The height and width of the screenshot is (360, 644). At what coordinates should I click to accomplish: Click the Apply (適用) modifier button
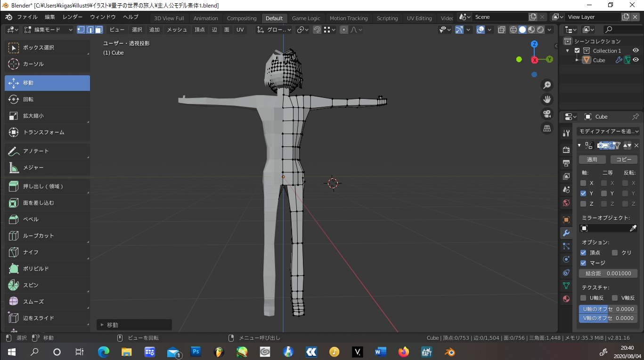click(x=592, y=160)
